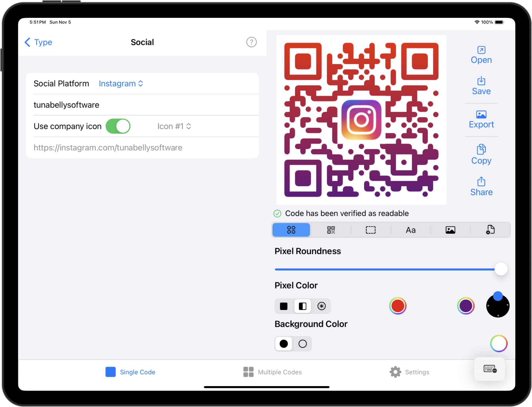Open the Icon #1 selector dropdown
The width and height of the screenshot is (532, 407).
point(174,126)
